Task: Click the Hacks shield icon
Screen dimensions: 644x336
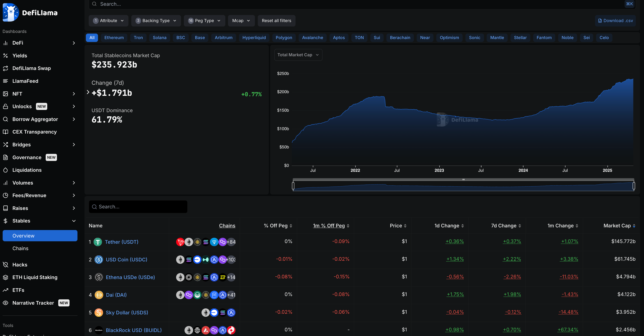Action: pos(6,264)
